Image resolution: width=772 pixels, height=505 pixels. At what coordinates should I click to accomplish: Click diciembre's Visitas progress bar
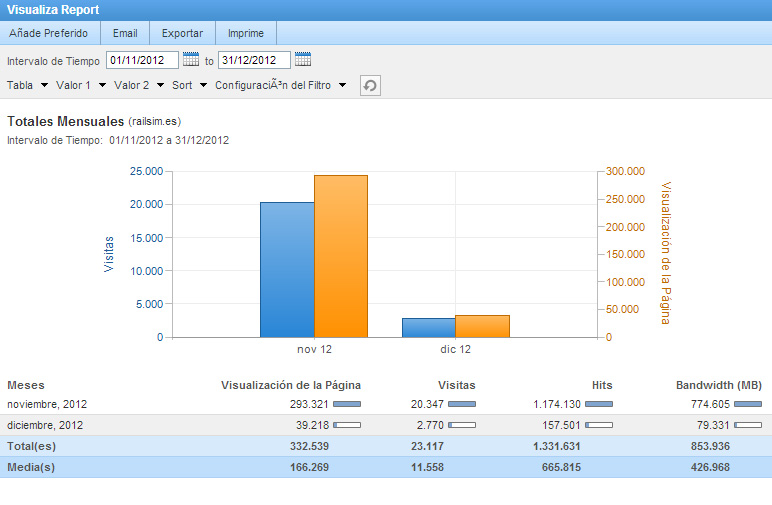pos(462,425)
